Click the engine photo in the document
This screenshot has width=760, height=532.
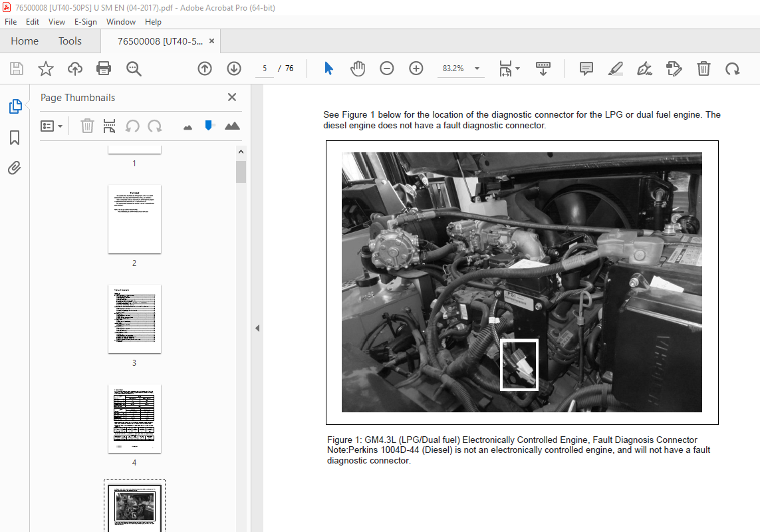coord(521,282)
